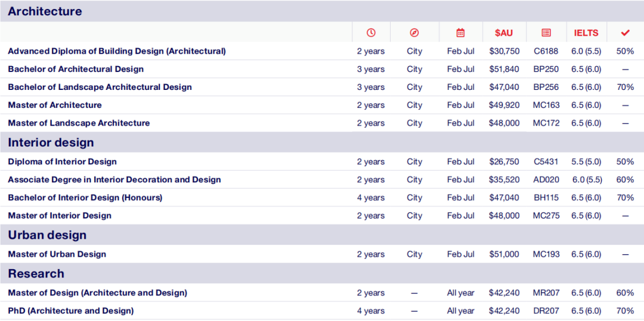644x321 pixels.
Task: Click the clock duration column icon
Action: click(371, 33)
